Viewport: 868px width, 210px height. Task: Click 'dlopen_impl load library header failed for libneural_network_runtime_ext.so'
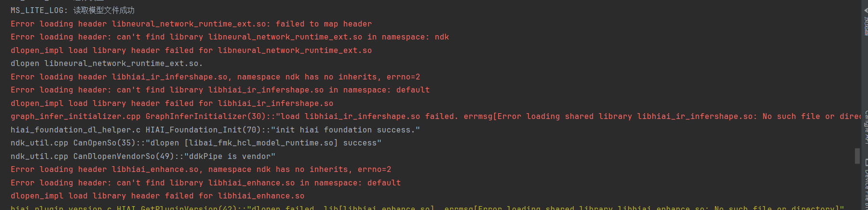[191, 50]
